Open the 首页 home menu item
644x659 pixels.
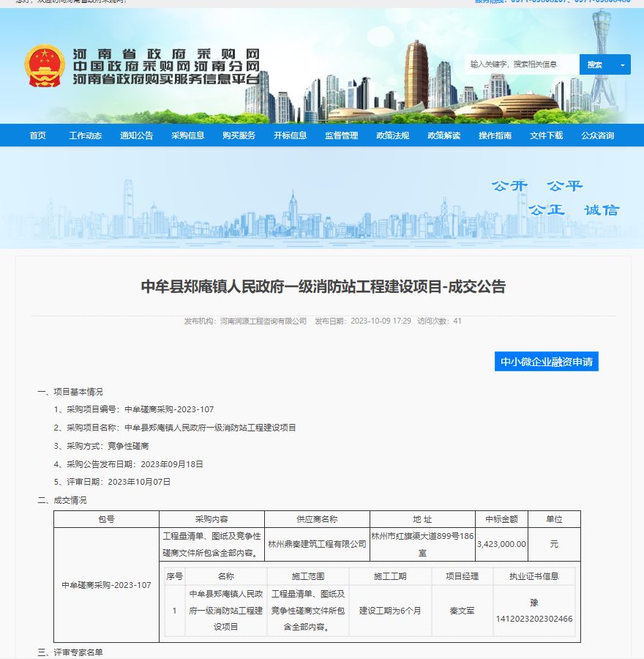pos(38,135)
